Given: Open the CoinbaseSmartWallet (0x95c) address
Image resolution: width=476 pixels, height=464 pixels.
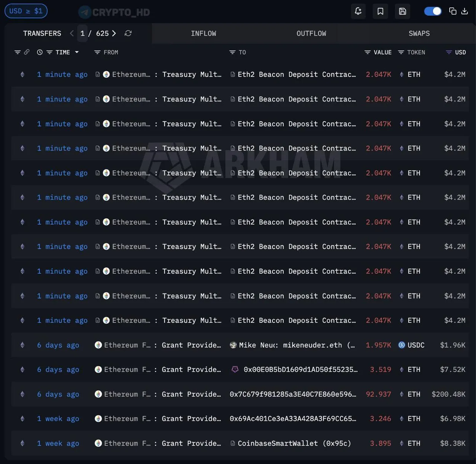Looking at the screenshot, I should point(294,443).
